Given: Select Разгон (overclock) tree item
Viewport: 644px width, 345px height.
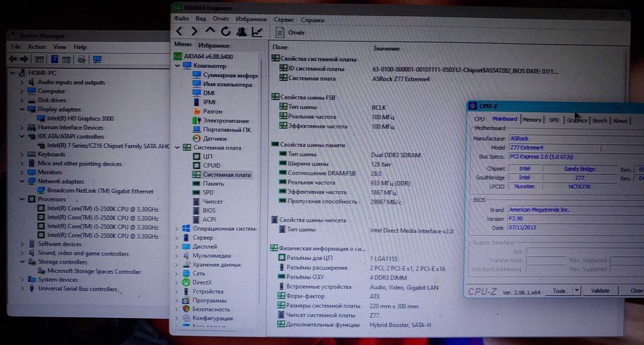Looking at the screenshot, I should click(207, 112).
